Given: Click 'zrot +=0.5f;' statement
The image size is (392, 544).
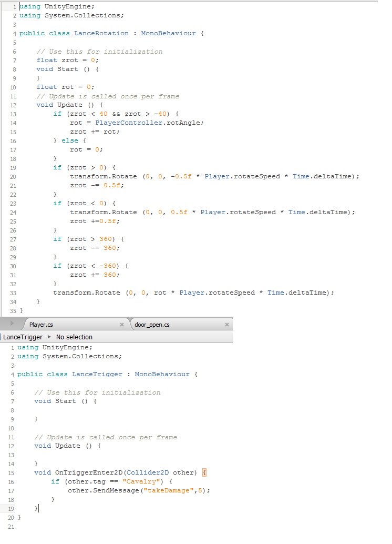Looking at the screenshot, I should (95, 221).
